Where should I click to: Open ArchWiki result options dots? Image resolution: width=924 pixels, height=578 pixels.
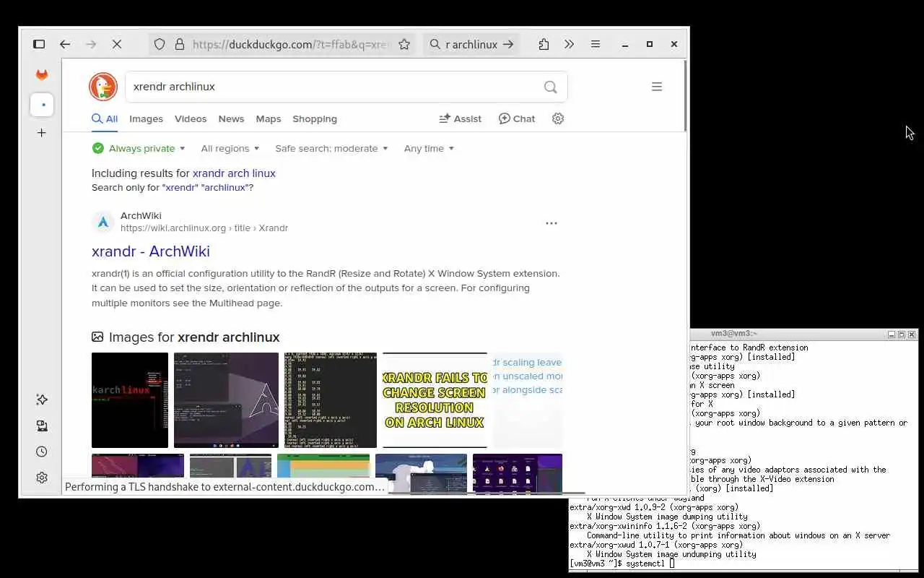[x=552, y=223]
